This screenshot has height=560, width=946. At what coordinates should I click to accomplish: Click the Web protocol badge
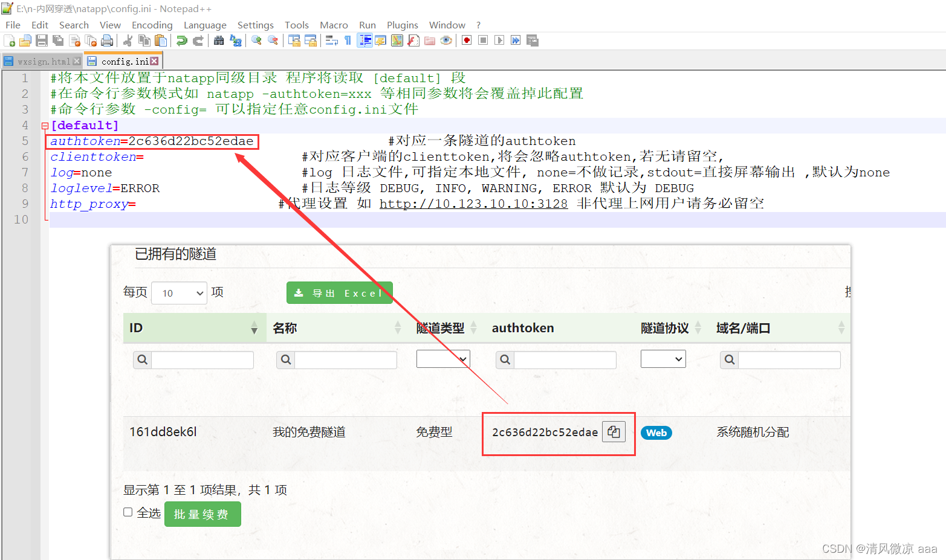pyautogui.click(x=656, y=433)
